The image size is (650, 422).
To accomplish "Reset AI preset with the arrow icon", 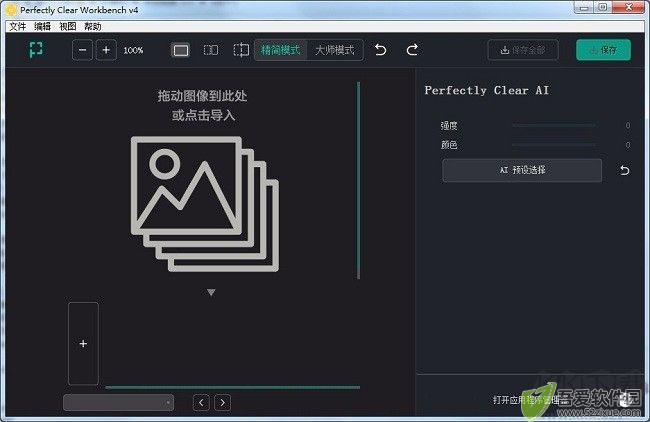I will pos(624,170).
